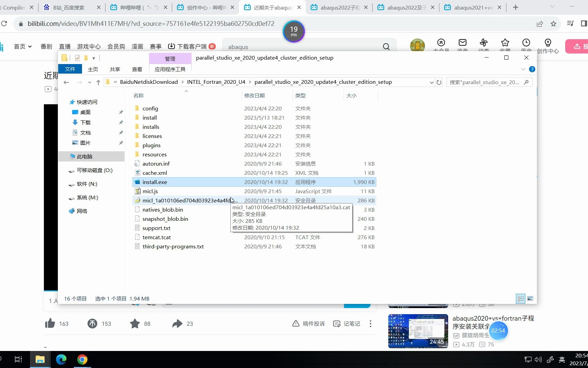The image size is (588, 368).
Task: Open recent locations dropdown arrow
Action: (x=89, y=82)
